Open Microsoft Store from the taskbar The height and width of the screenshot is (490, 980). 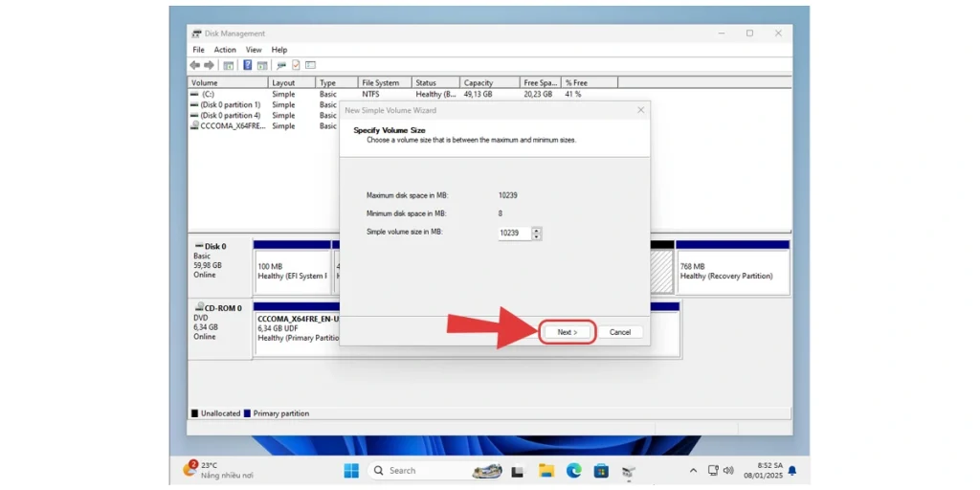pyautogui.click(x=601, y=470)
